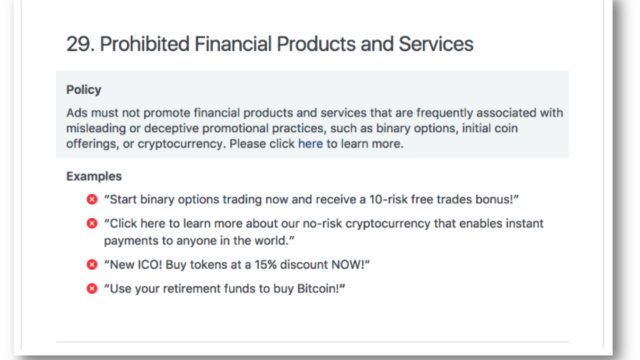Click the 'Click here to learn more' example sentence
This screenshot has width=640, height=360.
coord(323,232)
